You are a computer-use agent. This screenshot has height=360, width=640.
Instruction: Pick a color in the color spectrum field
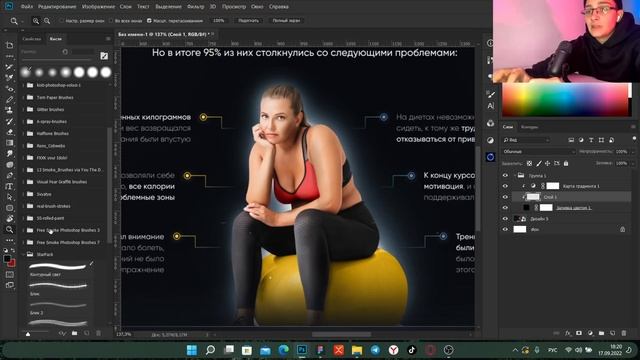pos(565,100)
